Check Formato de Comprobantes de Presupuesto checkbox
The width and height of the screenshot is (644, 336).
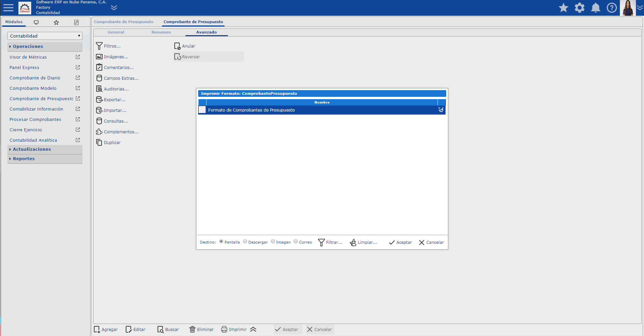click(202, 110)
